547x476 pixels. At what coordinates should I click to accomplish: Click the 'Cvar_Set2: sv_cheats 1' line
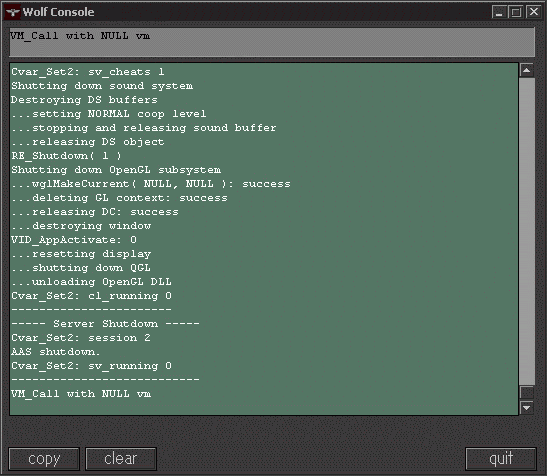(88, 72)
